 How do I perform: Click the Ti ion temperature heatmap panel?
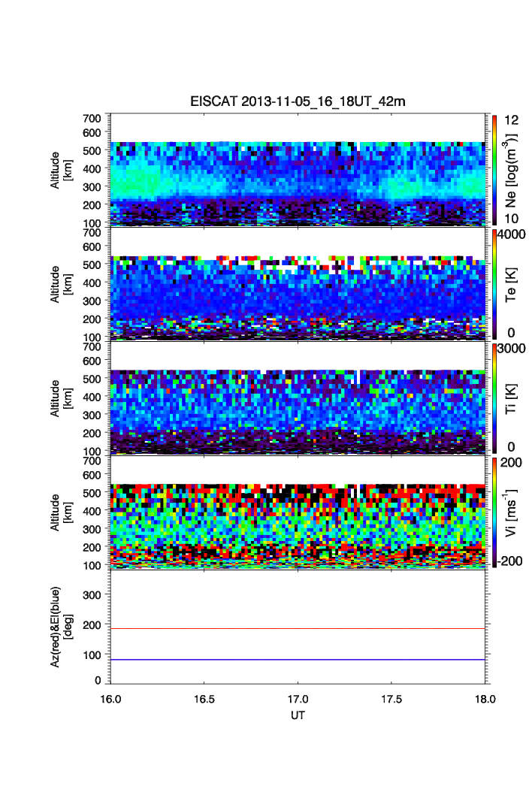(x=298, y=398)
